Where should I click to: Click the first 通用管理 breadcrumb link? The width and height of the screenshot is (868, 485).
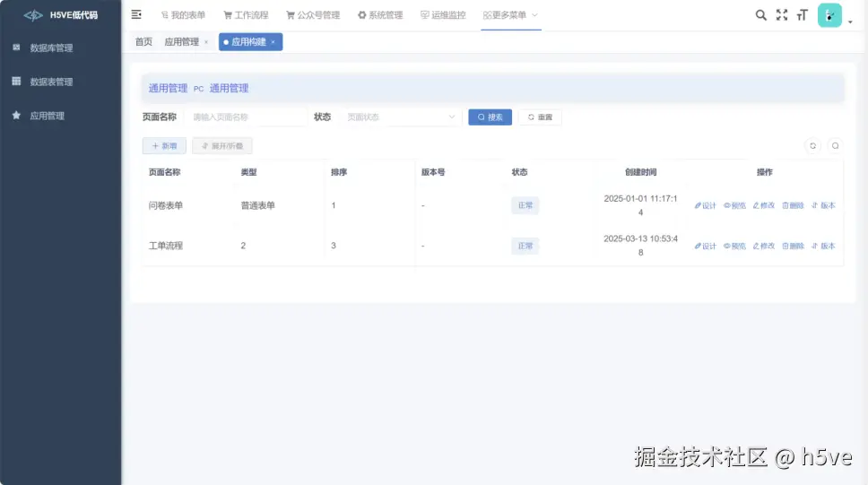pyautogui.click(x=168, y=88)
